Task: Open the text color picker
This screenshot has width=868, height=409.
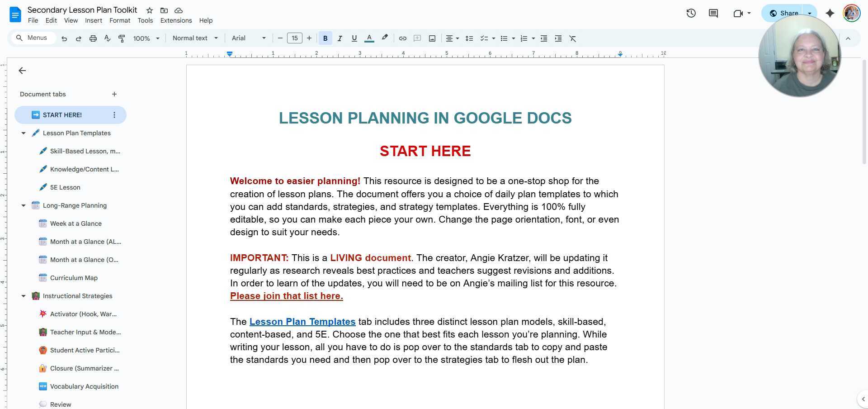Action: (x=369, y=38)
